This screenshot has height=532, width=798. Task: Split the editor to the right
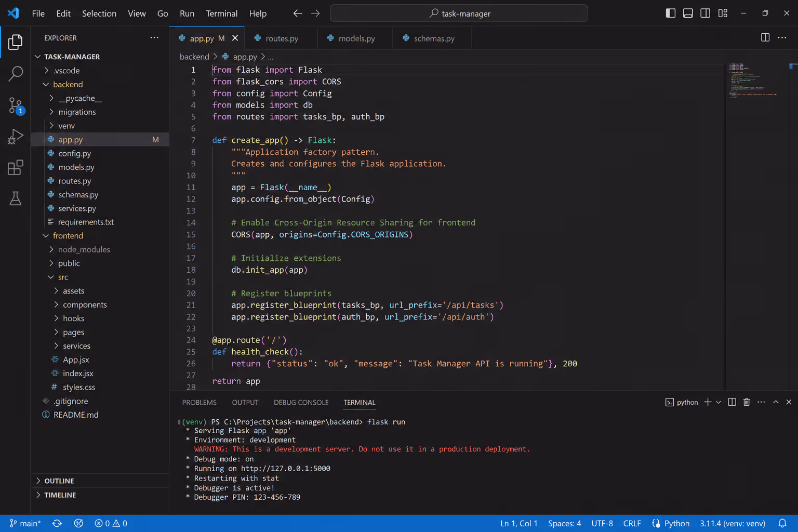click(765, 37)
